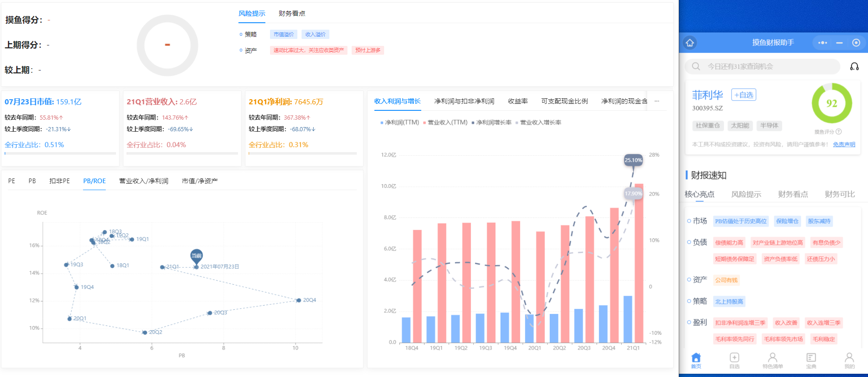Expand more chart tabs with ellipsis

coord(657,101)
